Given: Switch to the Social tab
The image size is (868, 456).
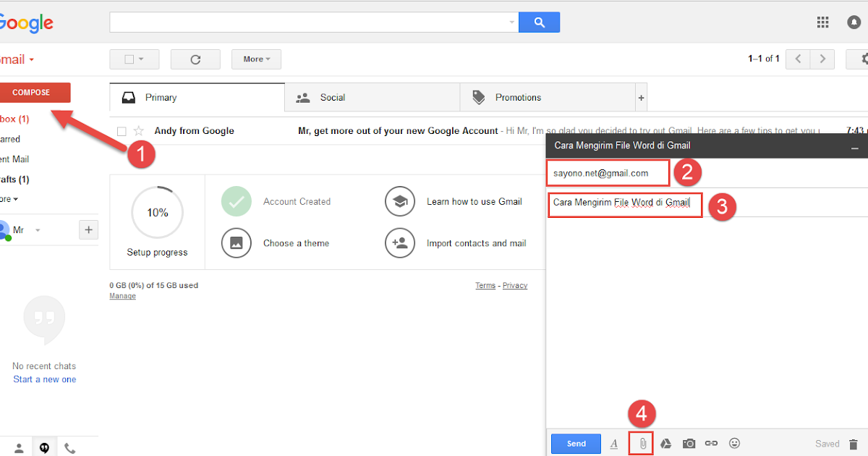Looking at the screenshot, I should [373, 98].
